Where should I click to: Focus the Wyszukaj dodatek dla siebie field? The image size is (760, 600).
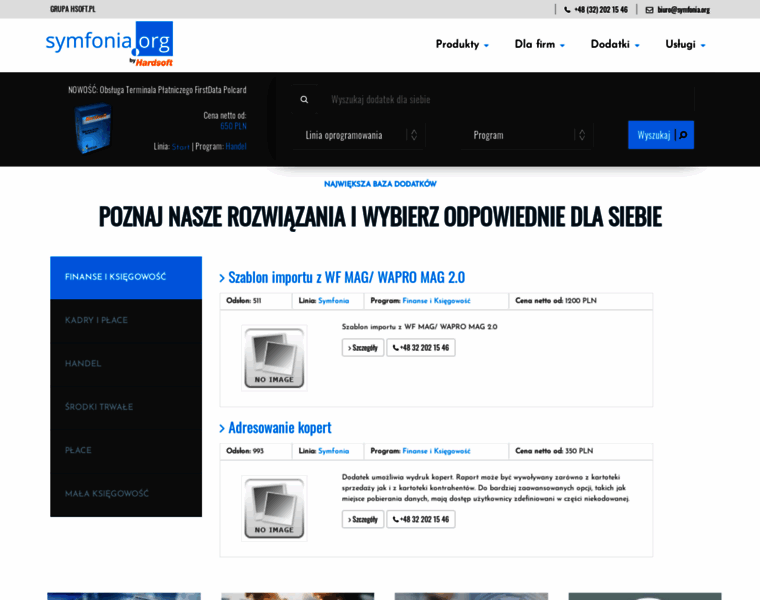[507, 99]
